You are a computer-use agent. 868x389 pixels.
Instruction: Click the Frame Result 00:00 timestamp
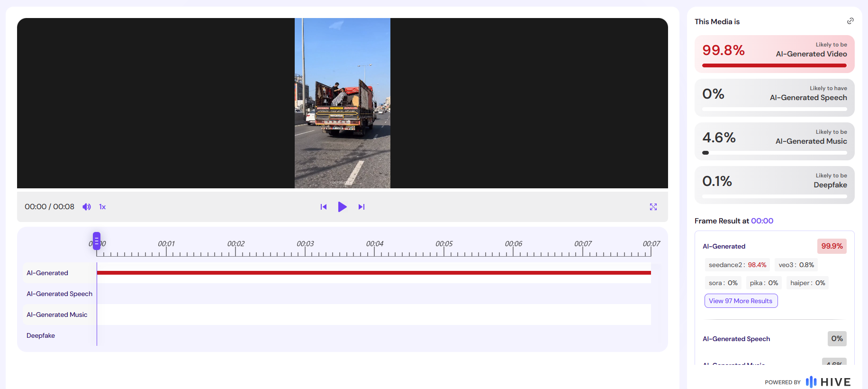click(762, 221)
